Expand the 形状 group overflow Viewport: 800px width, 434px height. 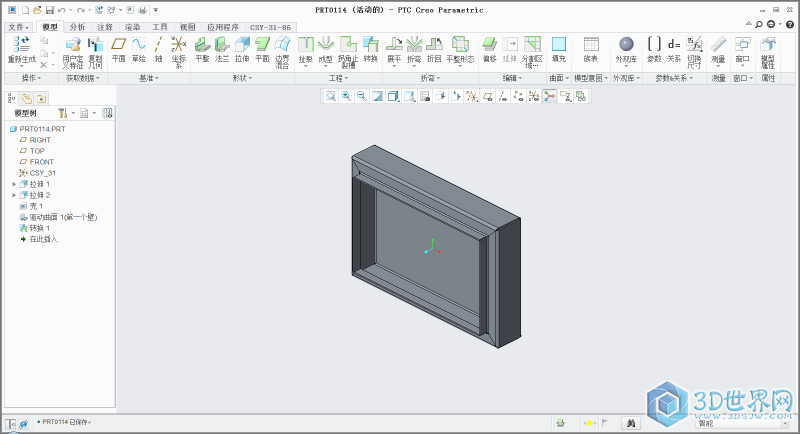[x=243, y=78]
